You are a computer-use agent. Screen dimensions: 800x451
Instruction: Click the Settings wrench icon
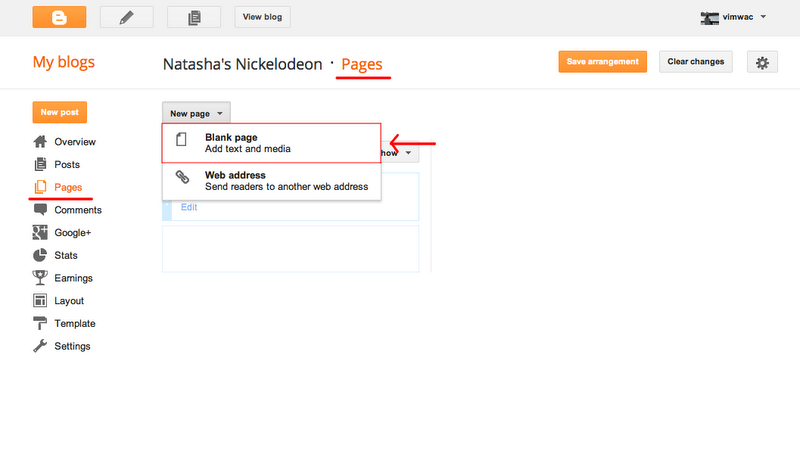click(40, 346)
